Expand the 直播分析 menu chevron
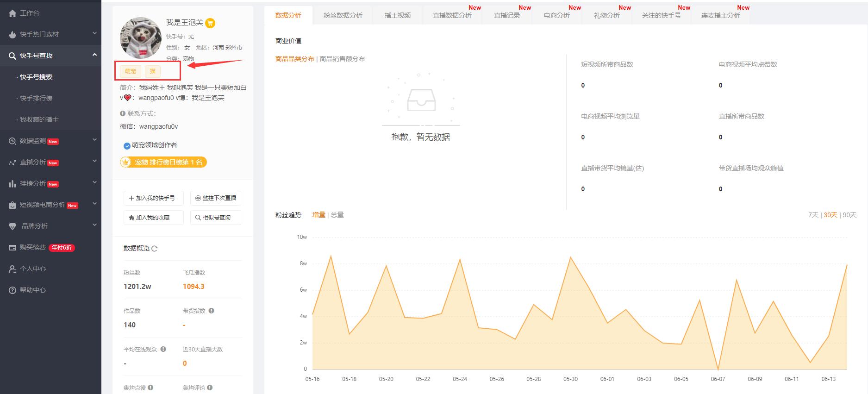 point(94,161)
